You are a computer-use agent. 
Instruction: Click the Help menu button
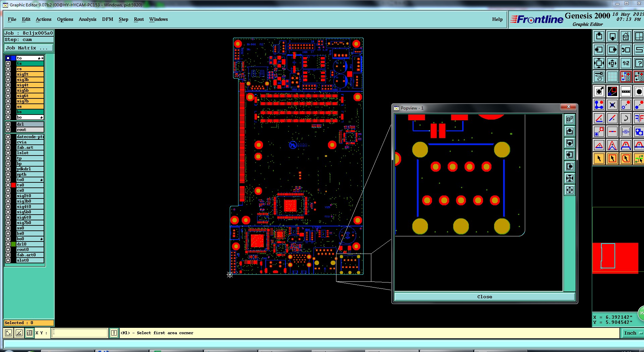click(x=497, y=19)
